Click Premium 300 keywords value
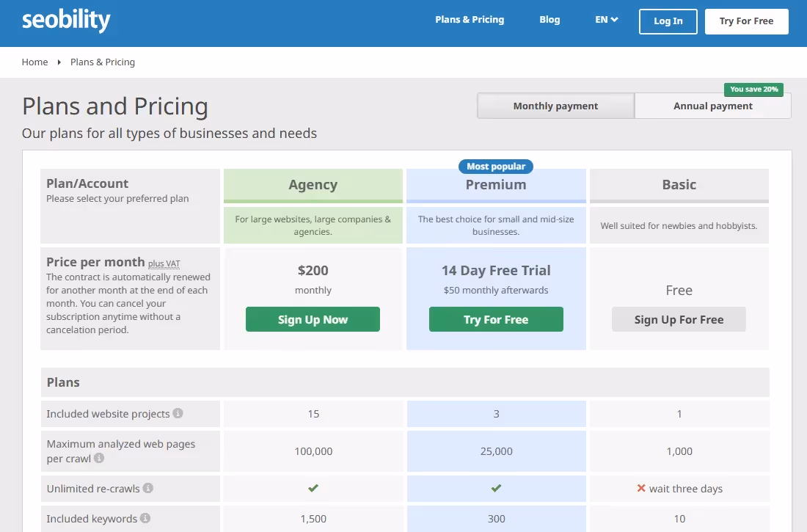Image resolution: width=807 pixels, height=532 pixels. 496,519
